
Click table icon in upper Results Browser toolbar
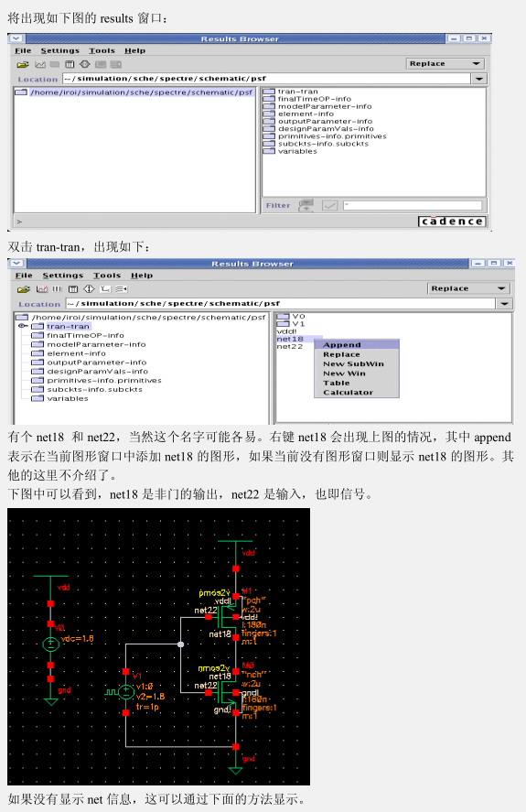tap(70, 64)
